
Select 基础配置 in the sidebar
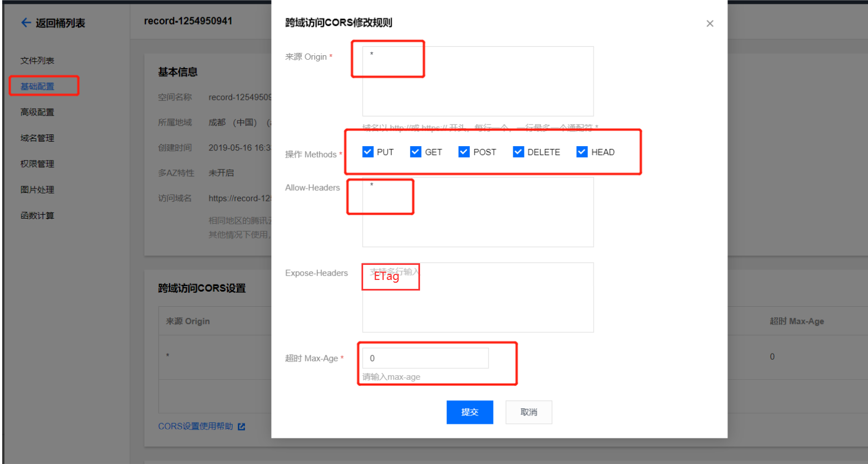37,86
